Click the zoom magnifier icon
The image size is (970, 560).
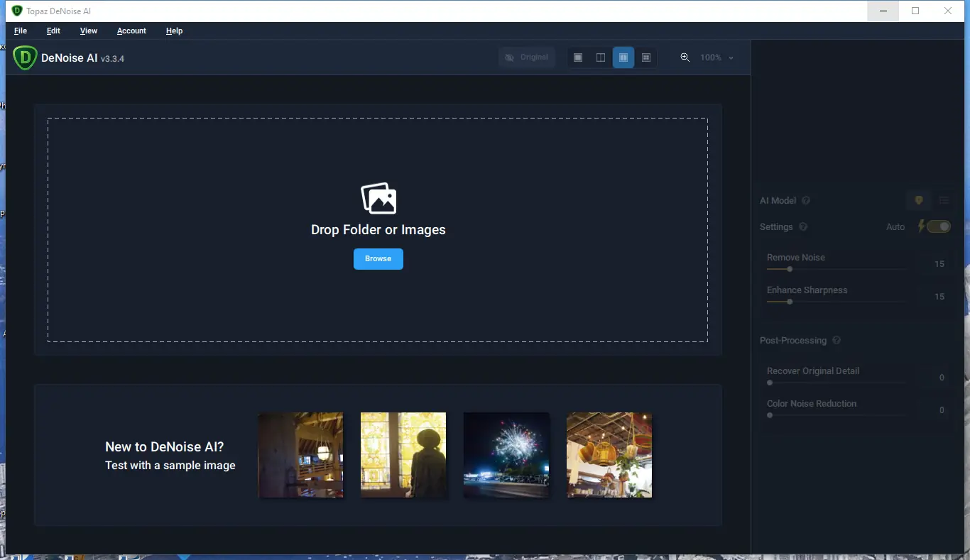[685, 57]
